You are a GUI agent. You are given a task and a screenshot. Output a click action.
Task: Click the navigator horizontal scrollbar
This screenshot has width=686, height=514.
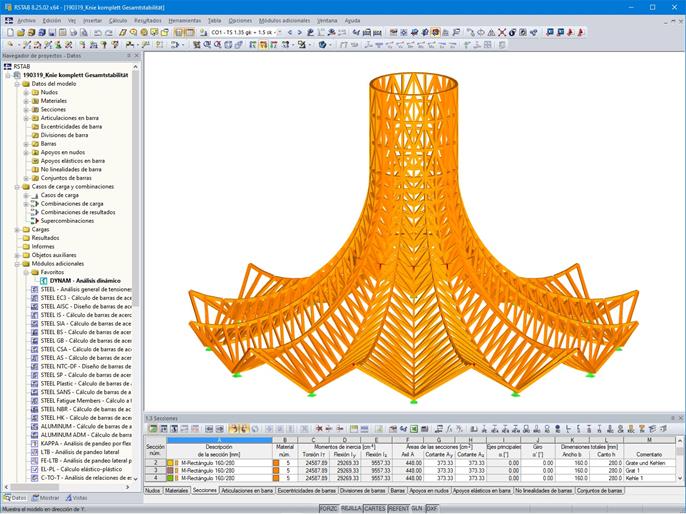(x=66, y=487)
